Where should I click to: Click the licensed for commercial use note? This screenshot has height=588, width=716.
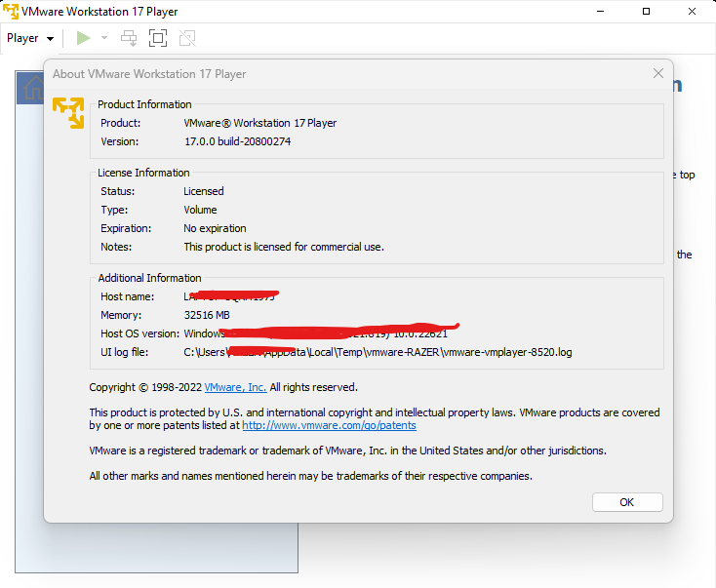click(x=284, y=247)
